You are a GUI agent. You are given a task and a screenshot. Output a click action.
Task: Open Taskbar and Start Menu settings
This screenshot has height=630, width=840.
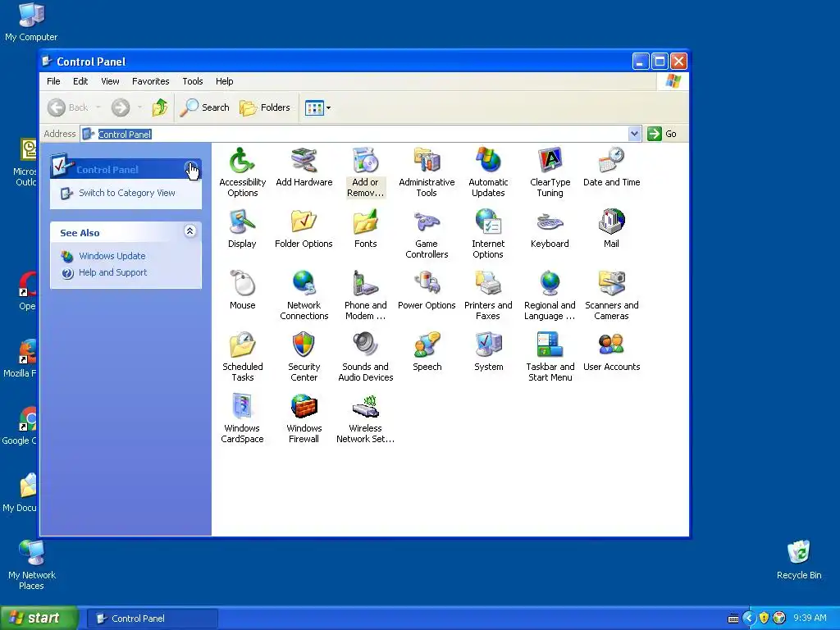[550, 357]
